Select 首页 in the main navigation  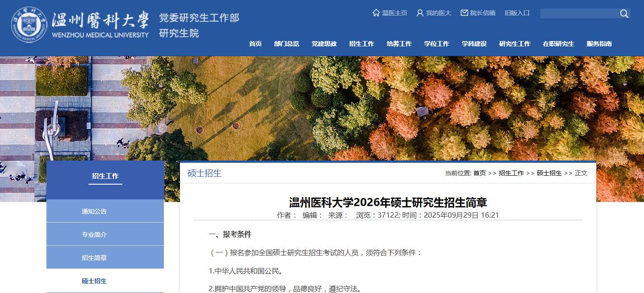pos(255,44)
